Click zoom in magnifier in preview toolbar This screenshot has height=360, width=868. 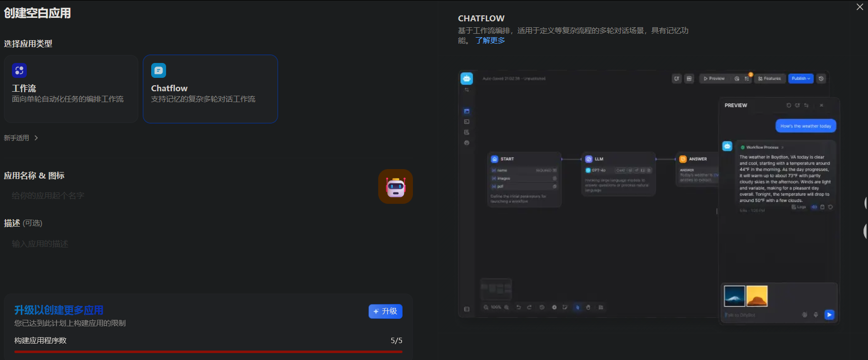(x=506, y=307)
